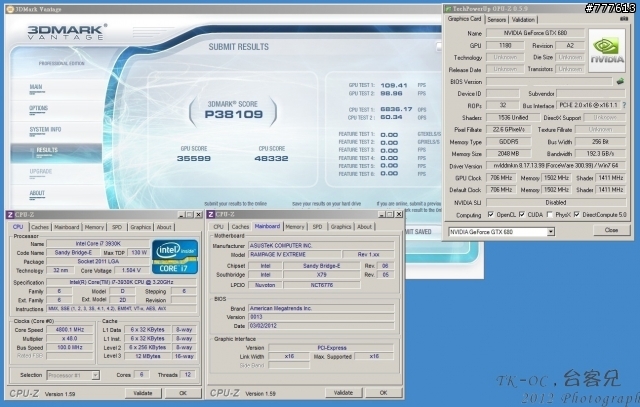Click the GPU score value 35599

pyautogui.click(x=194, y=158)
